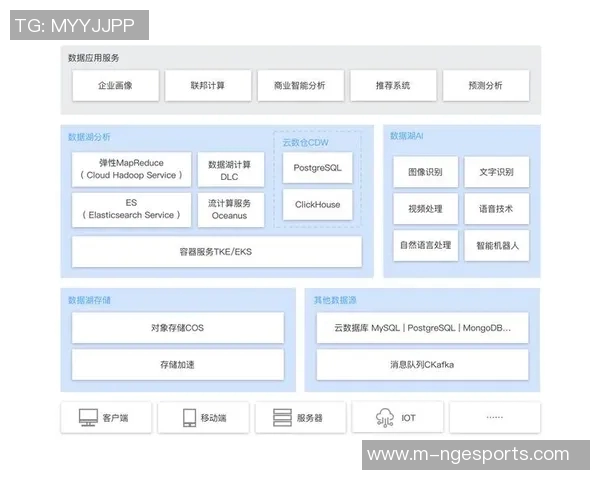Select ES Elasticsearch Service box

point(131,209)
